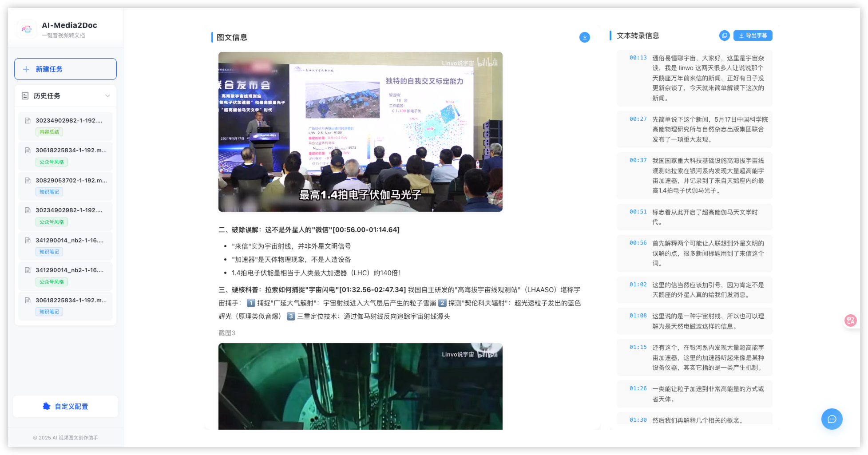
Task: Open the floating chat support bubble
Action: pyautogui.click(x=832, y=419)
